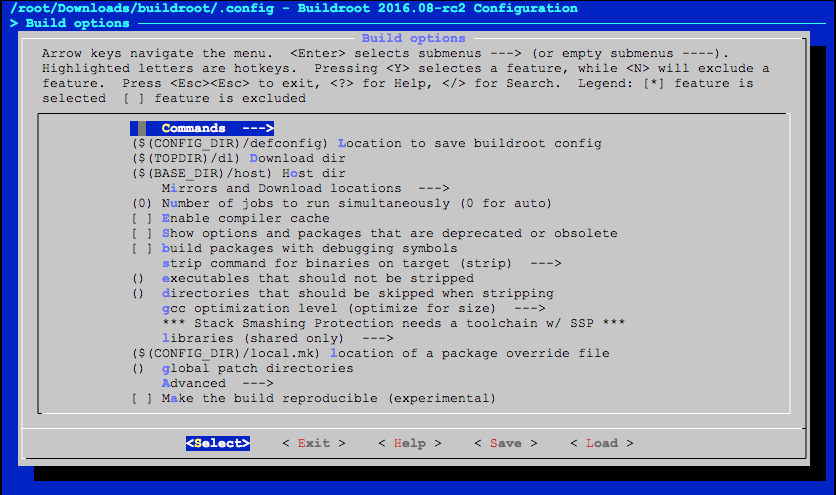Click the Load button
836x495 pixels.
point(602,443)
